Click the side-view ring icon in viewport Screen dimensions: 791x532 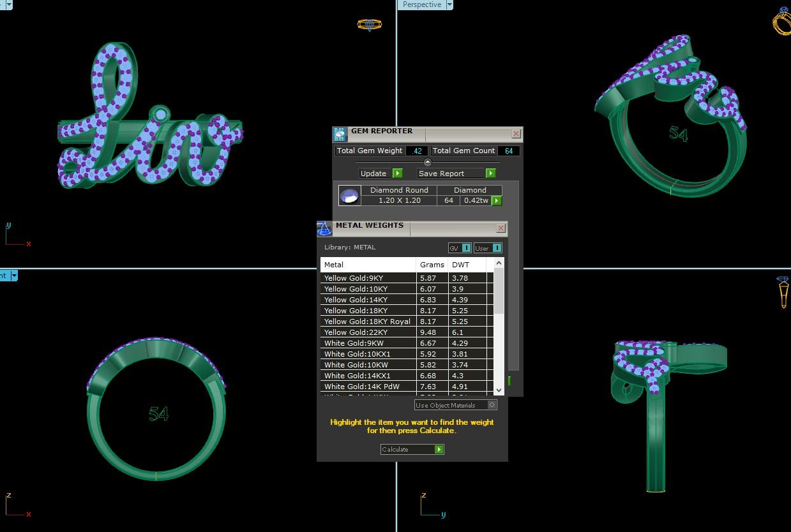[x=783, y=292]
